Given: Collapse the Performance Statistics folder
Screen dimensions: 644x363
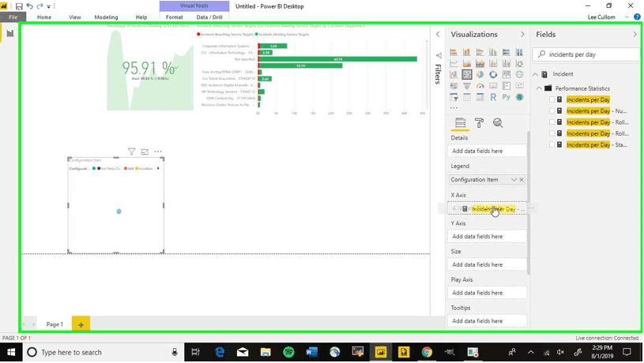Looking at the screenshot, I should [x=539, y=88].
